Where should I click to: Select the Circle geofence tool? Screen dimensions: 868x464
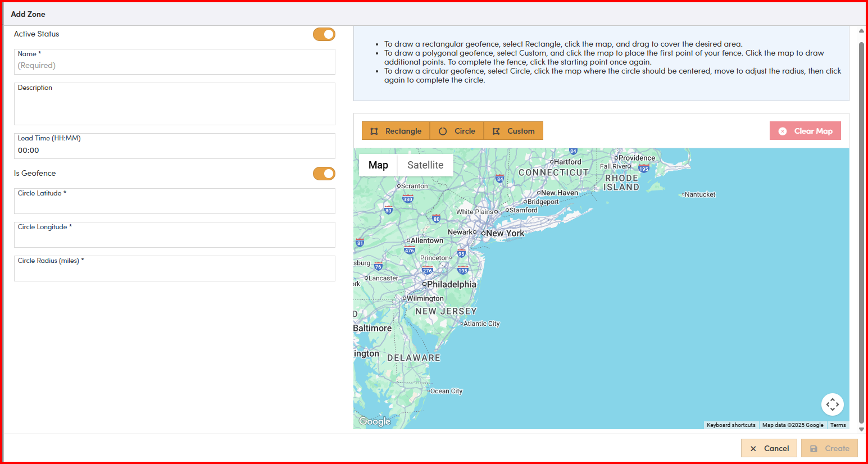tap(457, 131)
